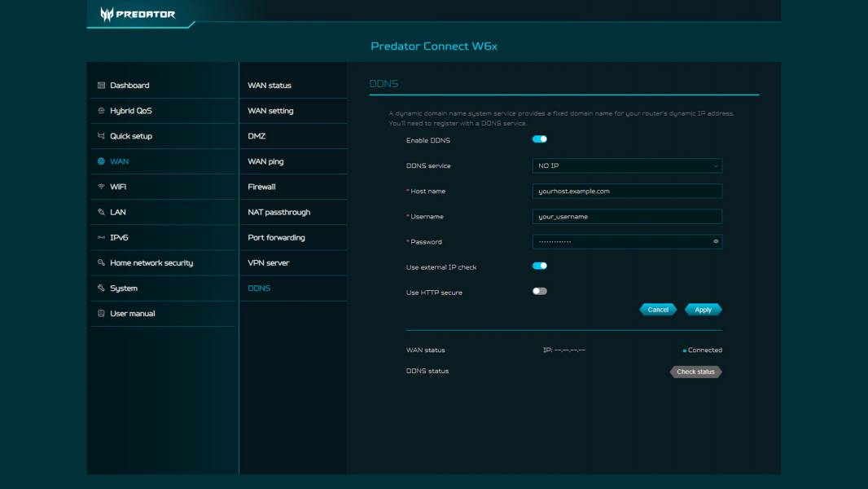Click the LAN icon in the sidebar

pos(101,211)
